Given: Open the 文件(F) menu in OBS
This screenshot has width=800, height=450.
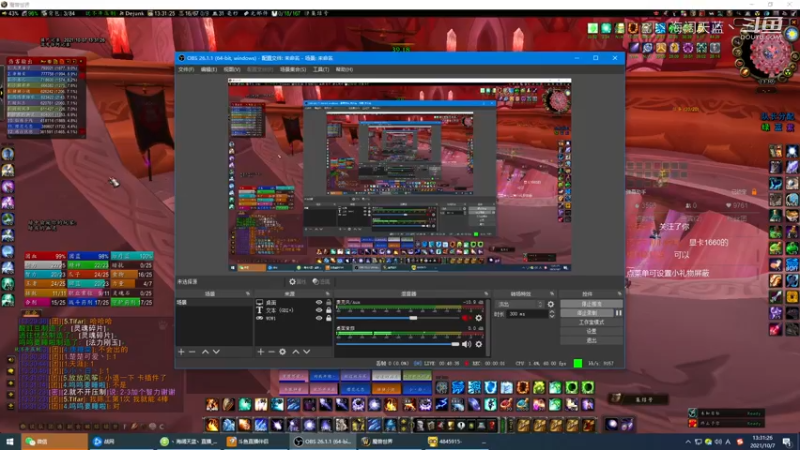Looking at the screenshot, I should [186, 69].
